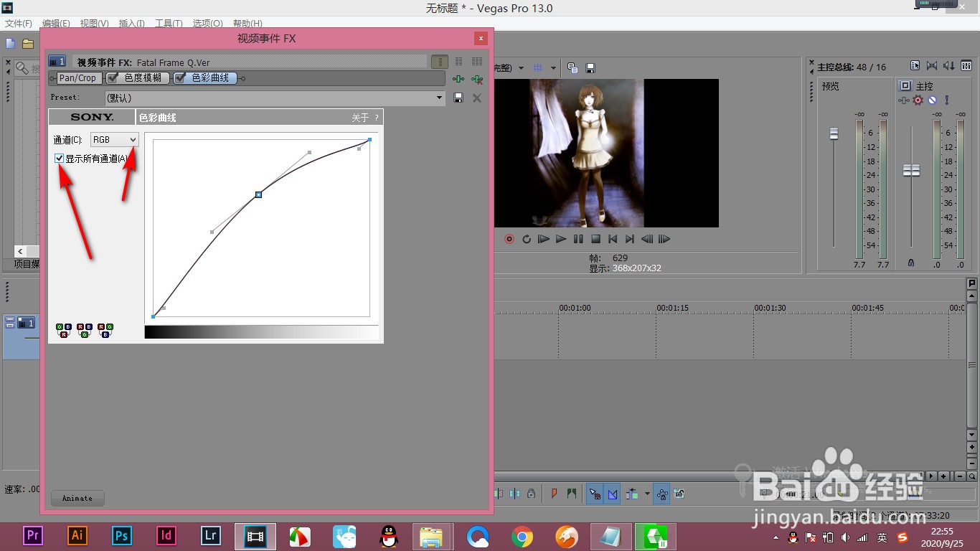Click the record button under the preview
Viewport: 980px width, 551px height.
click(509, 239)
